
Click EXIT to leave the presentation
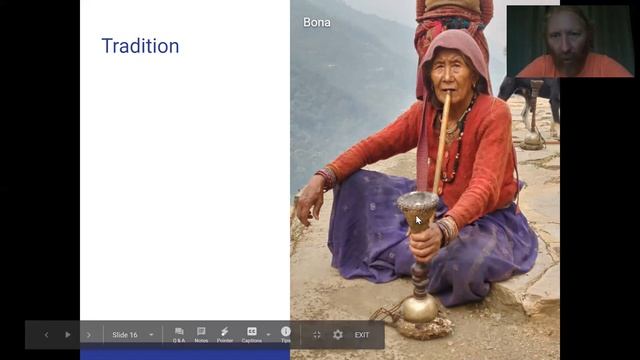362,335
